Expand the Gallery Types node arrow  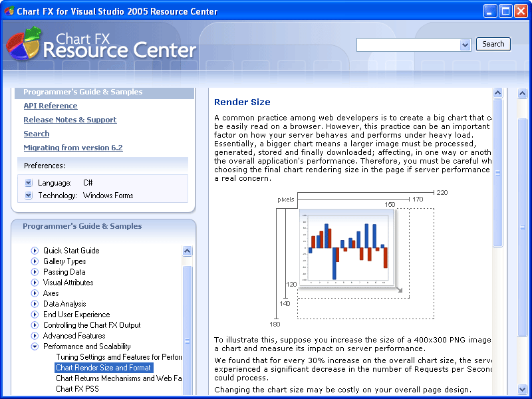pos(35,261)
